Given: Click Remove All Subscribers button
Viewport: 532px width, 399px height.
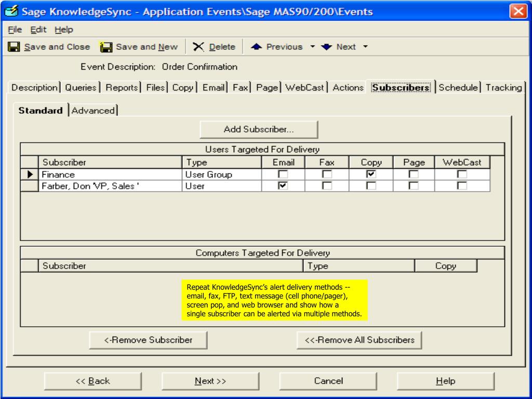Looking at the screenshot, I should (x=360, y=340).
